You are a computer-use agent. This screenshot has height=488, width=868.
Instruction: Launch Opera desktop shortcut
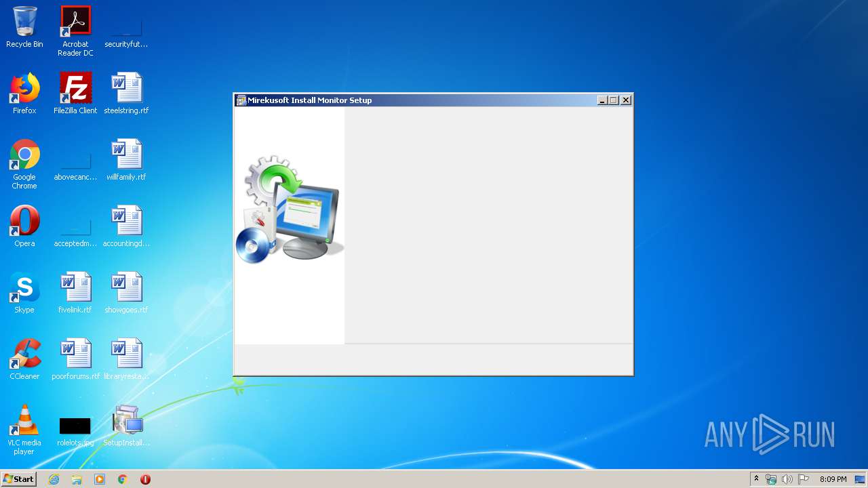click(x=24, y=226)
